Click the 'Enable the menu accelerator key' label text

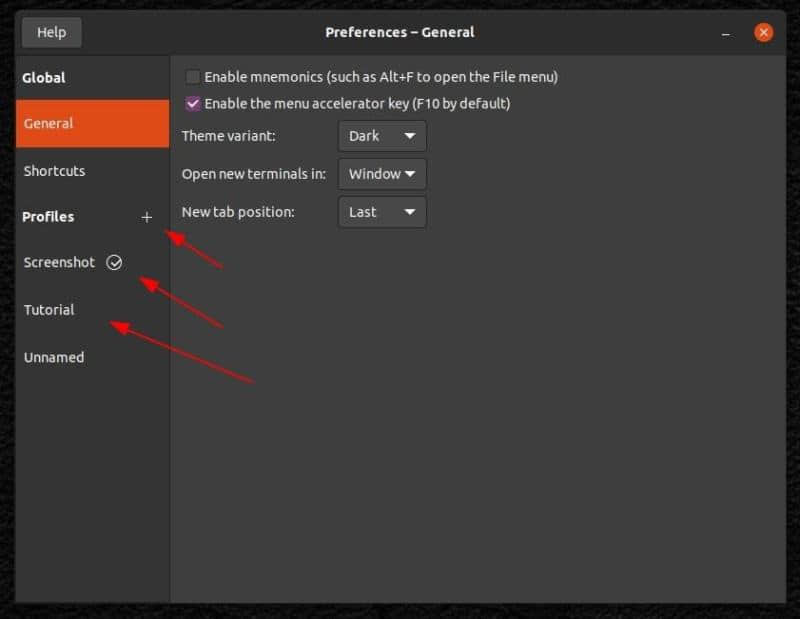point(357,104)
